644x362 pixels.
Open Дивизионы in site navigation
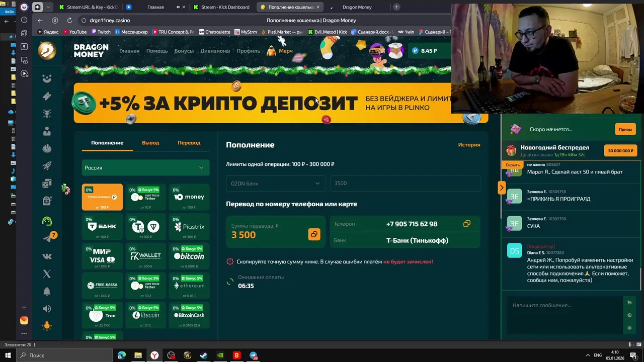click(x=215, y=51)
